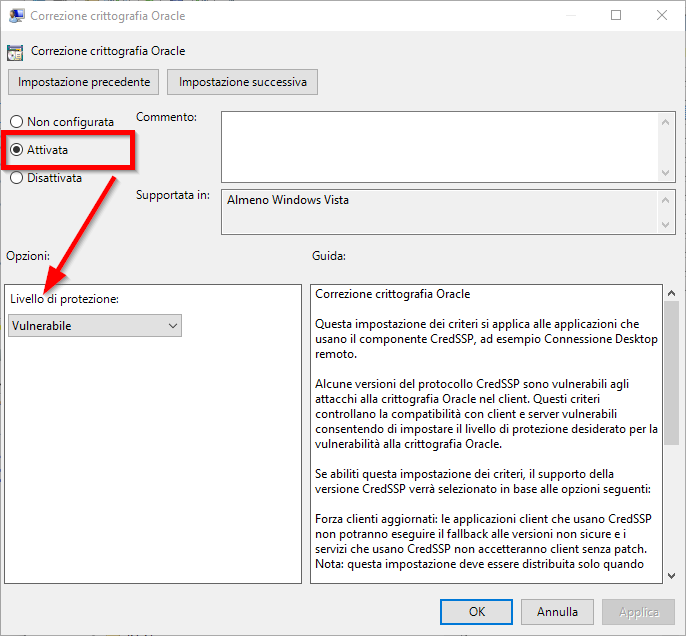
Task: Click inside the Commento text box
Action: pyautogui.click(x=439, y=147)
